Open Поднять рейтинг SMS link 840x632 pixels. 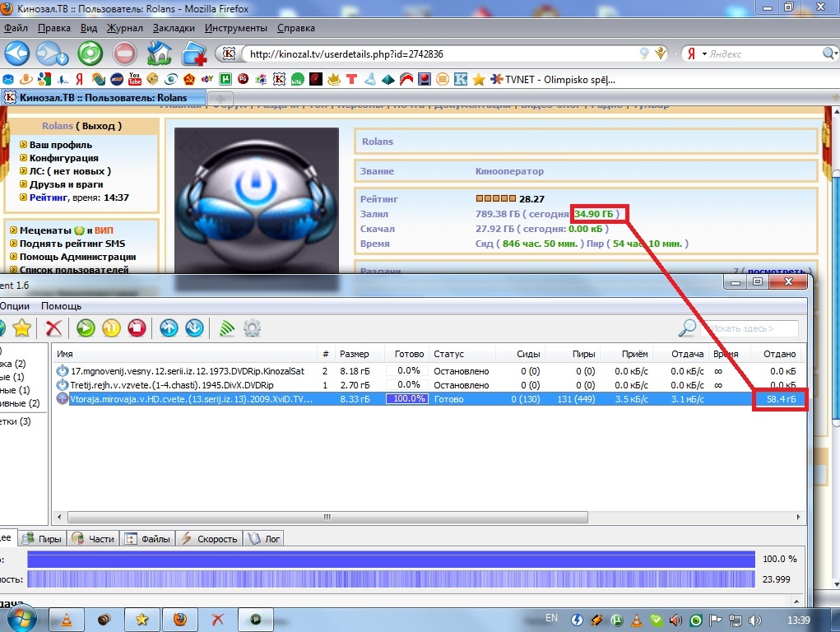tap(72, 244)
